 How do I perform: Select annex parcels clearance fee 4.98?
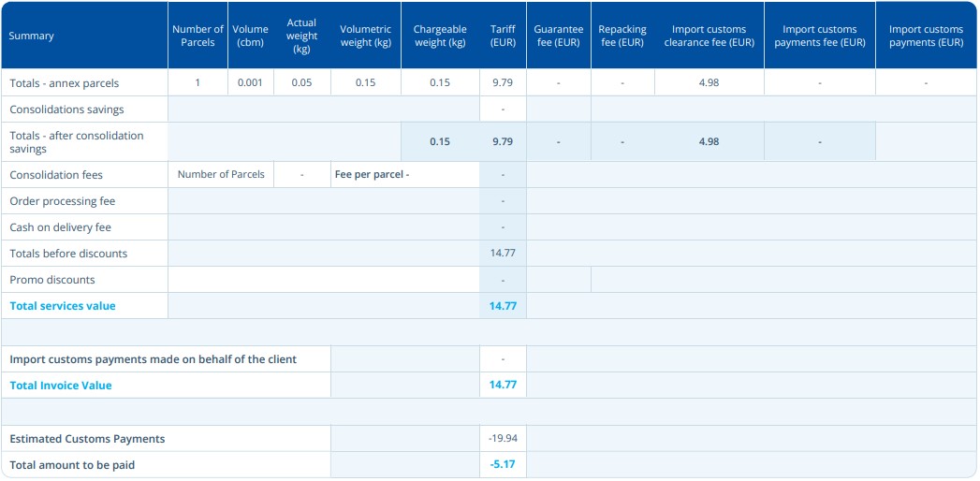click(x=709, y=82)
